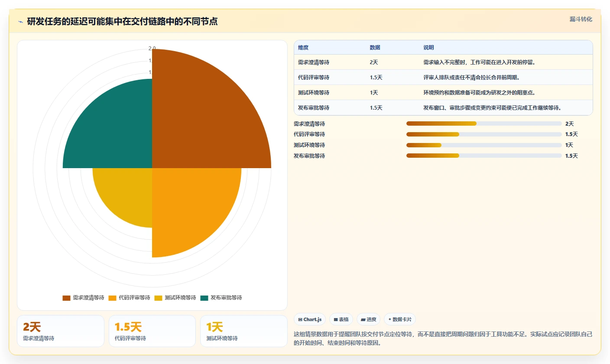Click the description starting 评审人排队
This screenshot has height=364, width=610.
[x=471, y=78]
